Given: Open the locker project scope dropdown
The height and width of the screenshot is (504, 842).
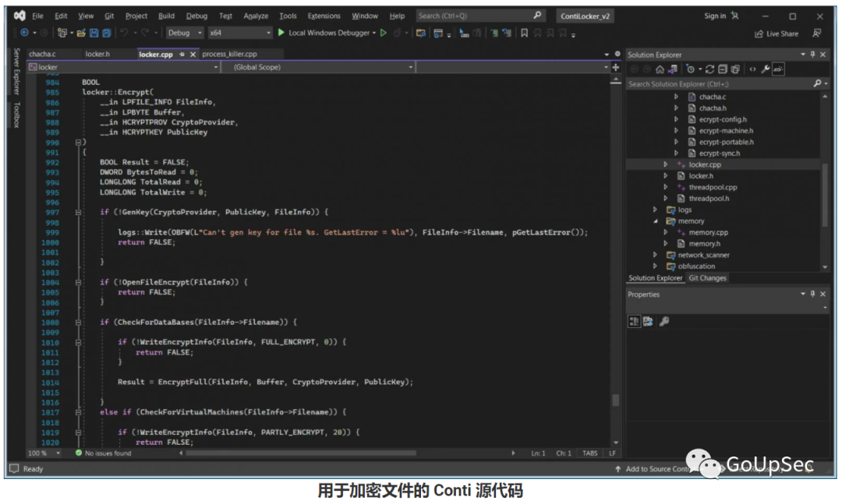Looking at the screenshot, I should pyautogui.click(x=123, y=67).
